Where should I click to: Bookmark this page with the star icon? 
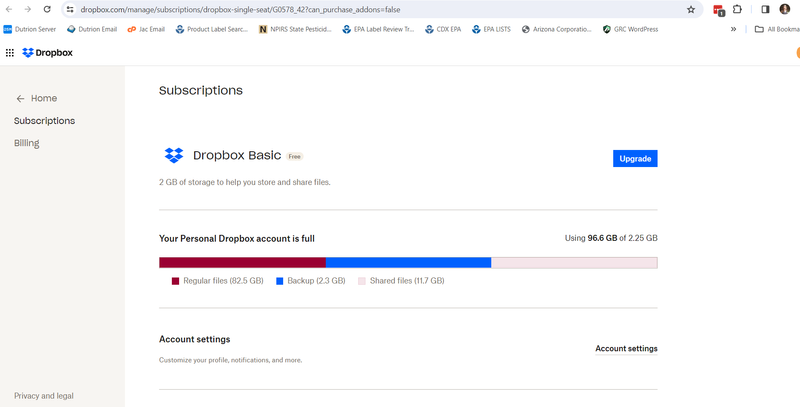point(691,9)
